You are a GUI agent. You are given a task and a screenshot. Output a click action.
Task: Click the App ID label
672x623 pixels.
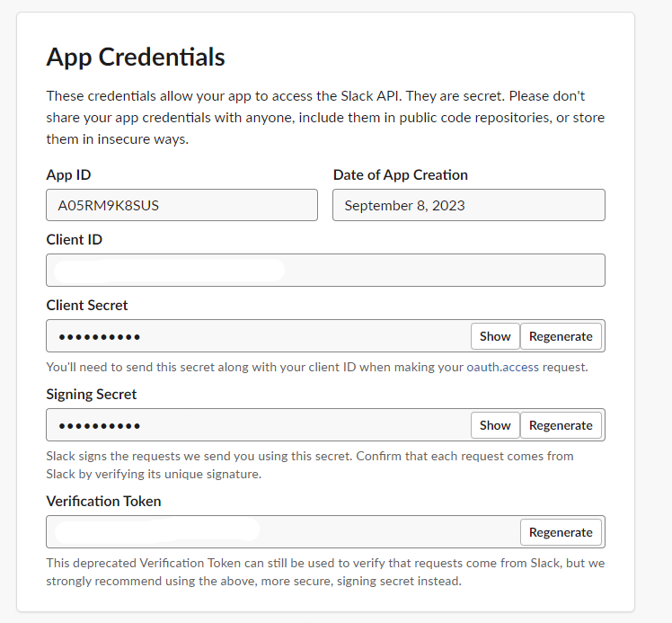point(68,175)
